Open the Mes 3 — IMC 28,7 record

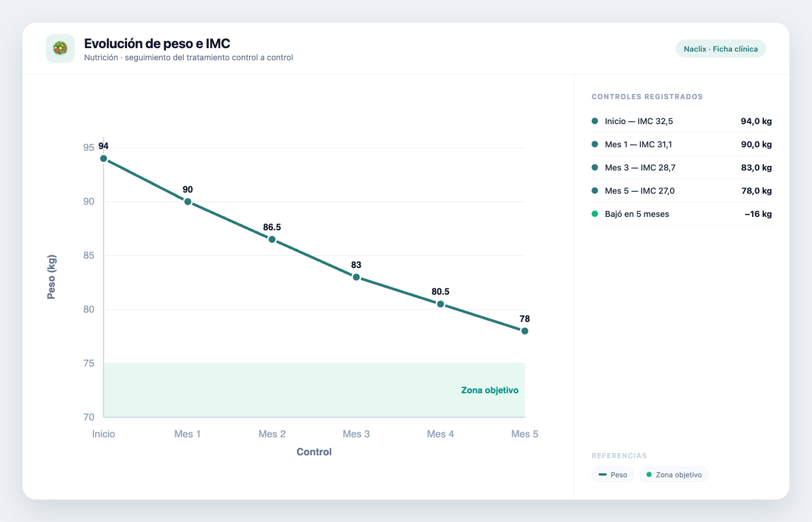coord(681,168)
